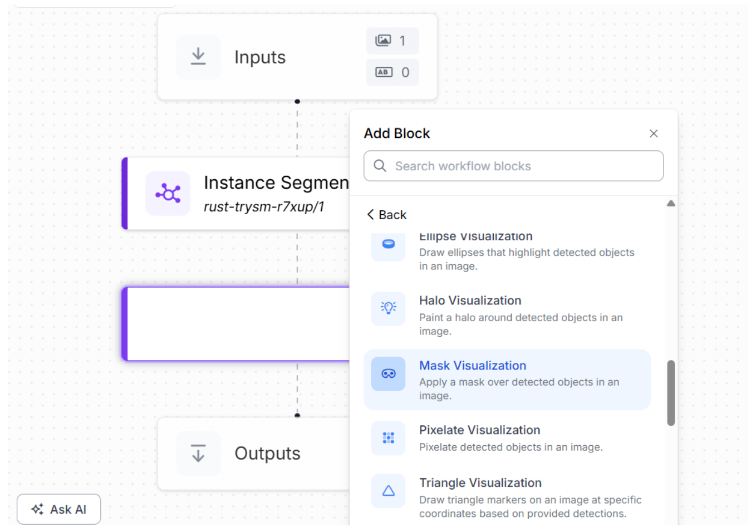
Task: Pick the Pixelate Visualization grid icon
Action: coord(388,438)
